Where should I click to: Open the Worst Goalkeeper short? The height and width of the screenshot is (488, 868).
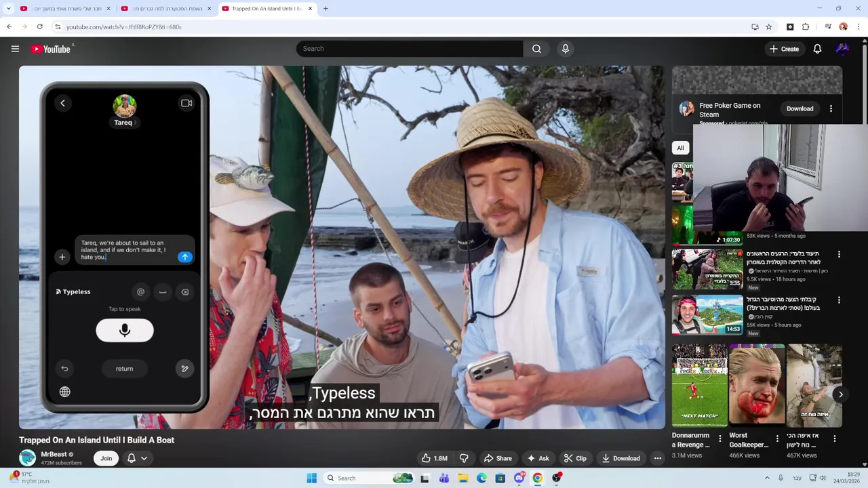coord(757,386)
